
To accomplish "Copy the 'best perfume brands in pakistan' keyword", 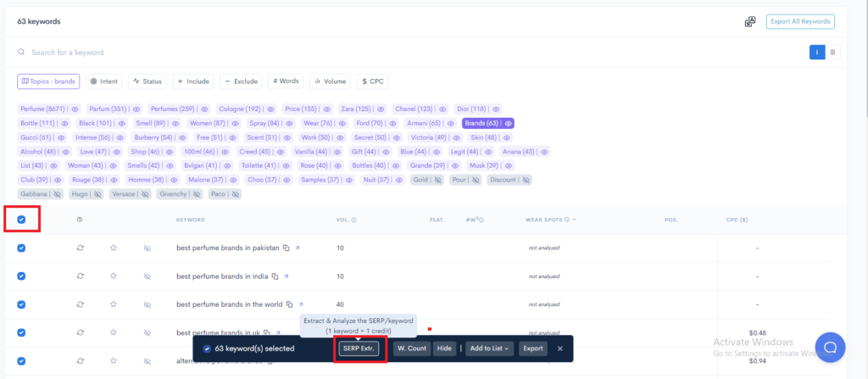I will point(287,248).
